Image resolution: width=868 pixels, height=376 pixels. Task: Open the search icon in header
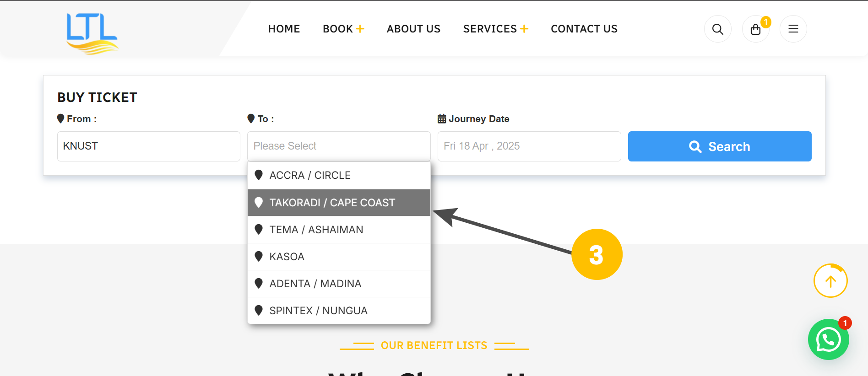tap(717, 29)
